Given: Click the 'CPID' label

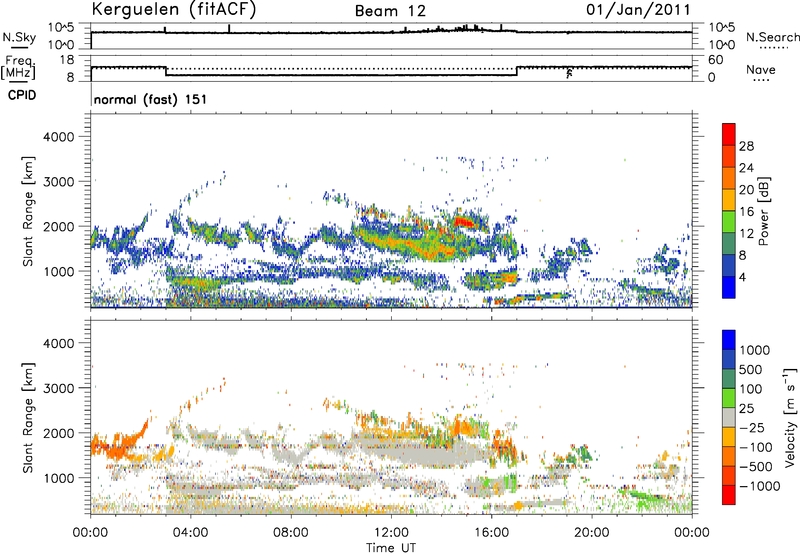Looking at the screenshot, I should pyautogui.click(x=22, y=95).
